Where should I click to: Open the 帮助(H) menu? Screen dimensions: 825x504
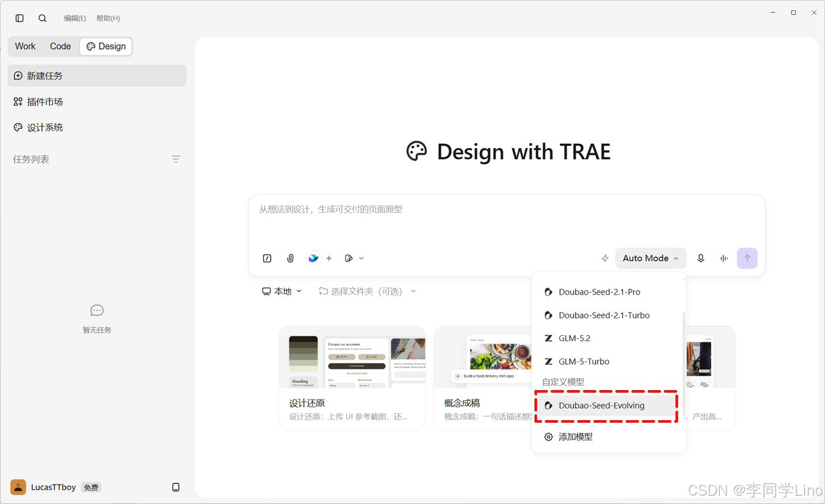[x=108, y=18]
